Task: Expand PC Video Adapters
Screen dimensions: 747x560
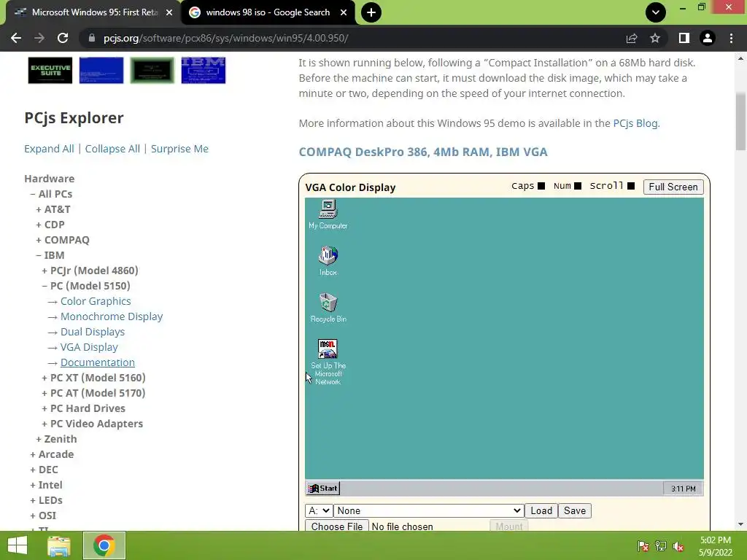Action: 92,424
